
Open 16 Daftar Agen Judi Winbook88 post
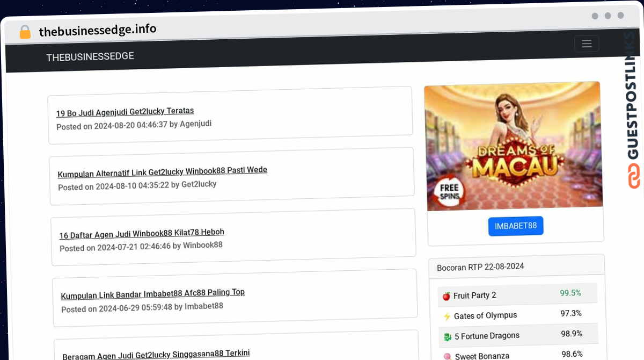point(142,234)
